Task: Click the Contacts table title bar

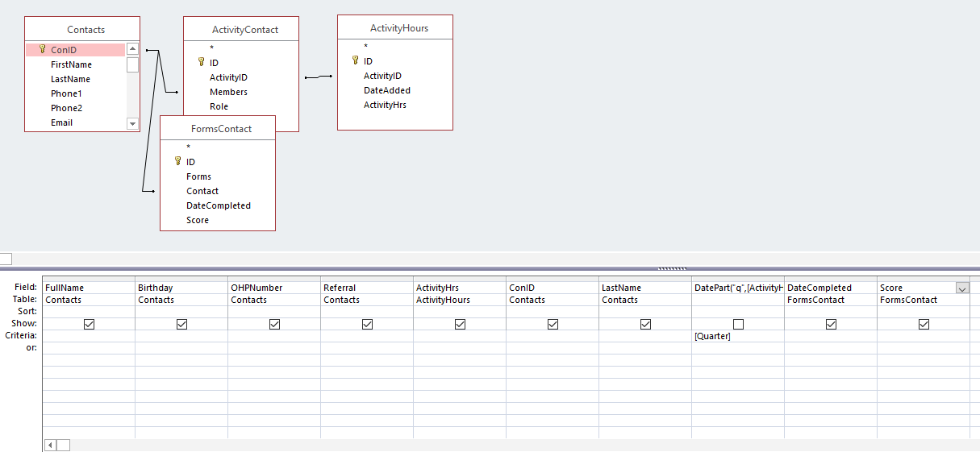Action: [82, 30]
